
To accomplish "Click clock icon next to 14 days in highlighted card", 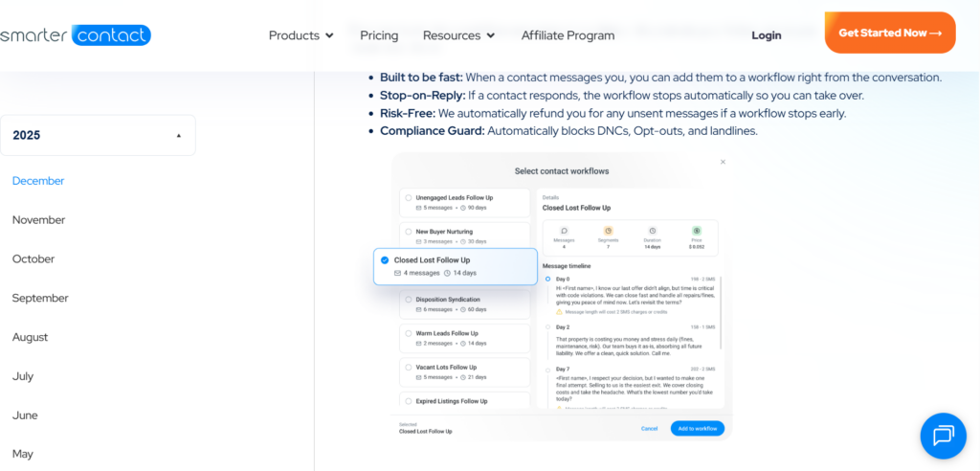I will (x=447, y=274).
